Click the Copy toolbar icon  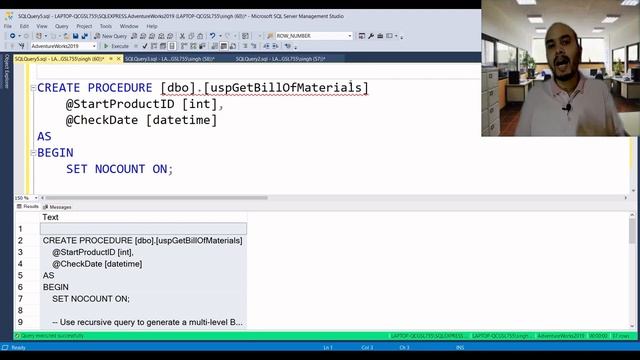tap(191, 36)
